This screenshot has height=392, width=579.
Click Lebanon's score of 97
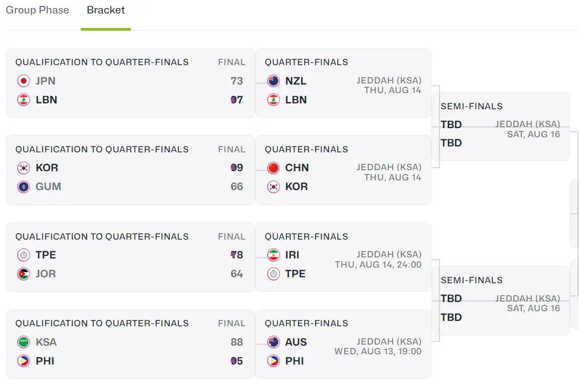(x=236, y=100)
